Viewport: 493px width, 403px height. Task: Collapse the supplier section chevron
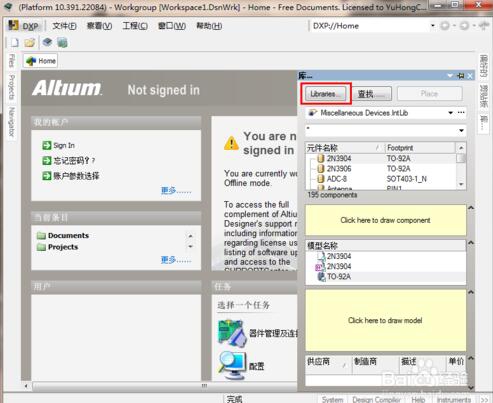[x=471, y=358]
